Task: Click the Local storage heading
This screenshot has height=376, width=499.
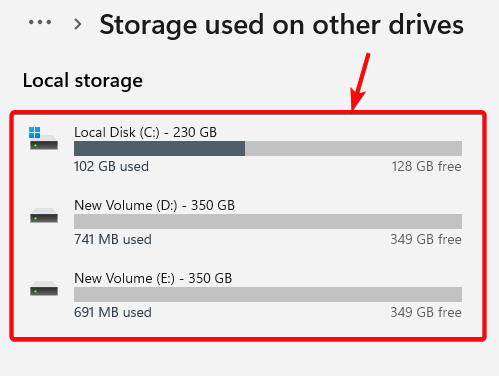Action: (x=83, y=81)
